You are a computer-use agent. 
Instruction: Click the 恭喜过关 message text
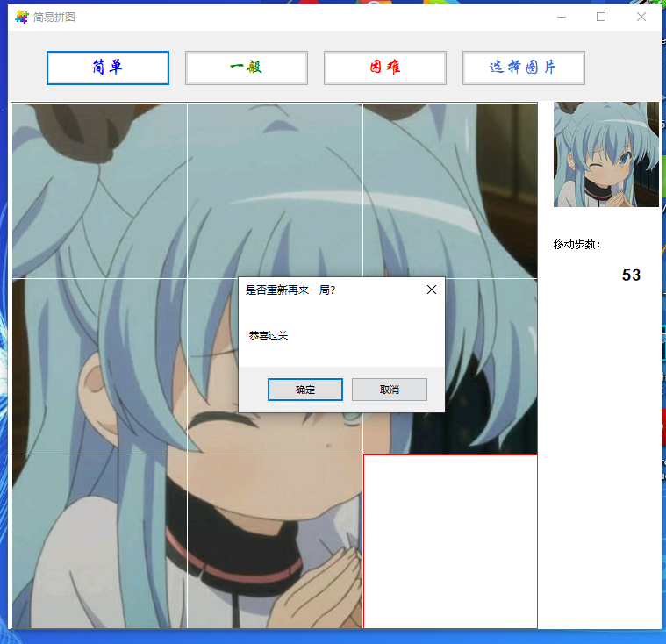click(269, 335)
